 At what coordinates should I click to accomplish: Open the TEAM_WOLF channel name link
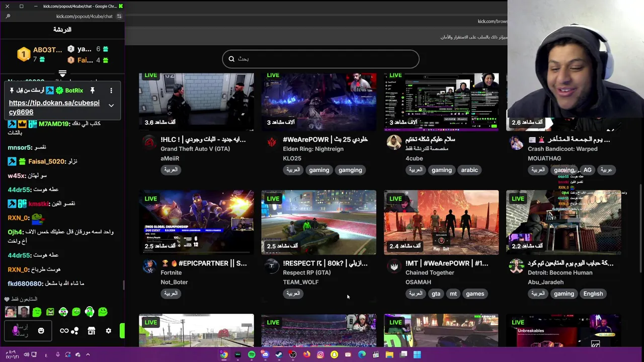[x=301, y=282]
